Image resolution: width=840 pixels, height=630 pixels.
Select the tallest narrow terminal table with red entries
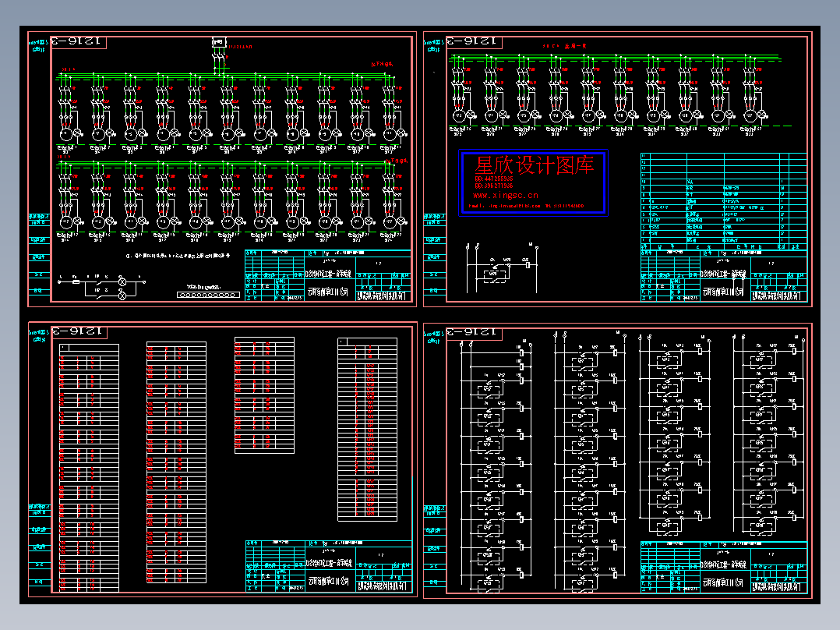(89, 468)
